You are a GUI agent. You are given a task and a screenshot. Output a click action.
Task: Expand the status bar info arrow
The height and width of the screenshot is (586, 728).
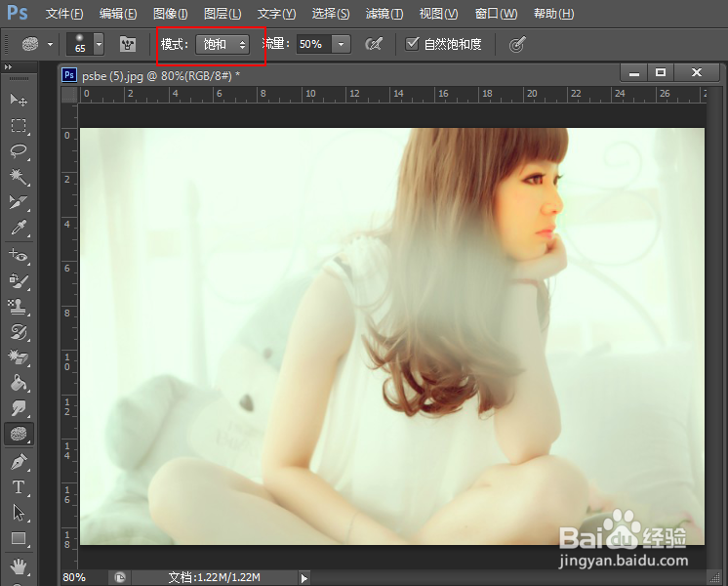304,578
